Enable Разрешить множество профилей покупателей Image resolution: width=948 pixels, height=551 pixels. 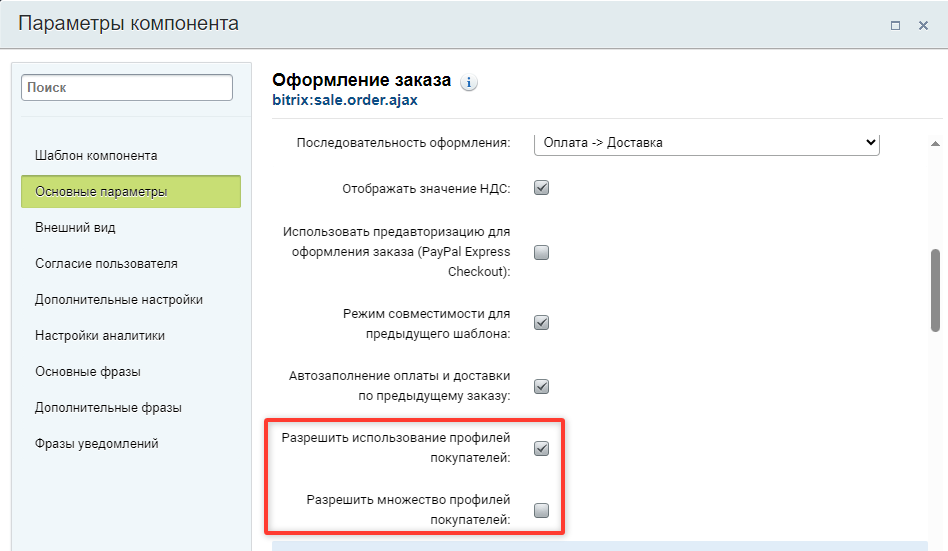click(x=542, y=510)
